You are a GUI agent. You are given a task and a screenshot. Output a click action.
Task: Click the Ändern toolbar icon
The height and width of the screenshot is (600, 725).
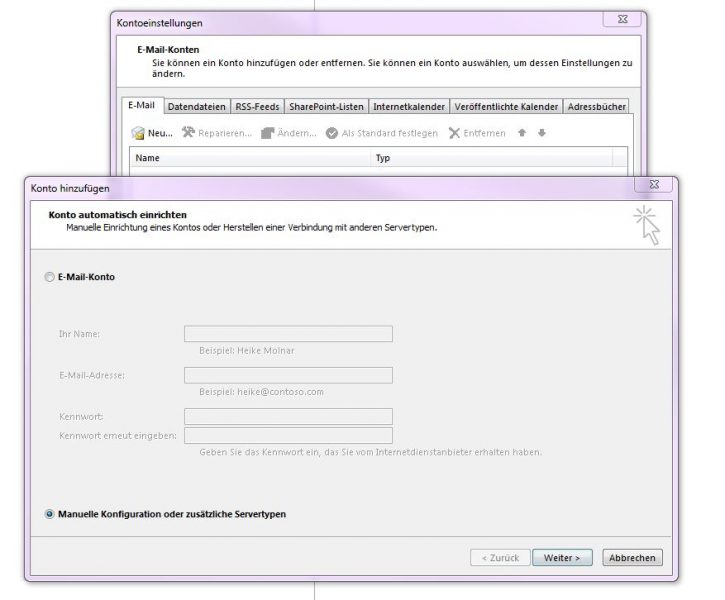267,133
